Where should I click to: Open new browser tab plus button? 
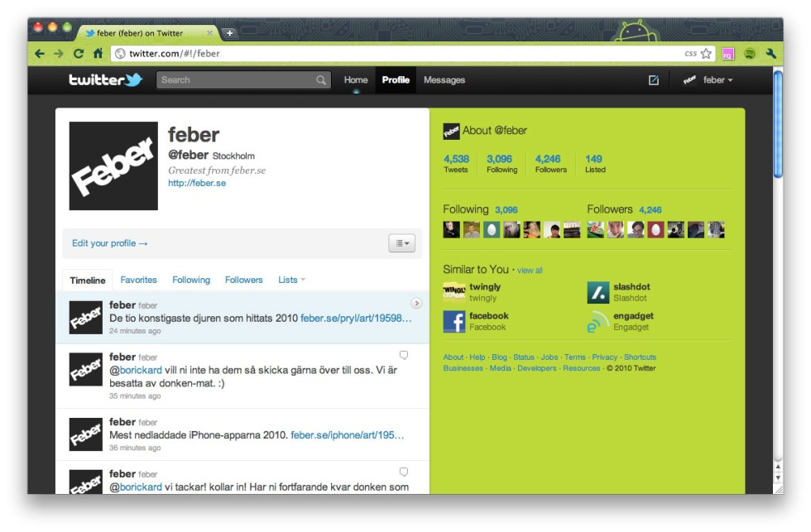(x=229, y=33)
